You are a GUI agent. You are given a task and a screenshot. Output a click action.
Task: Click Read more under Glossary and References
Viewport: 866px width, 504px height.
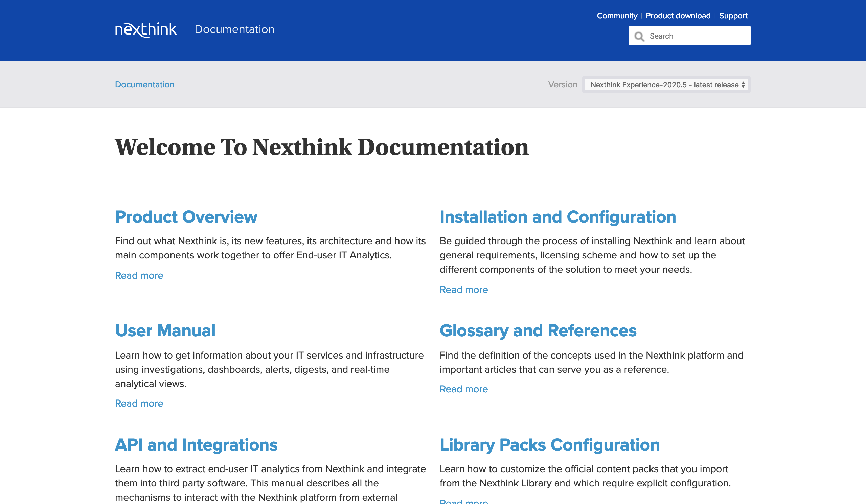(463, 389)
